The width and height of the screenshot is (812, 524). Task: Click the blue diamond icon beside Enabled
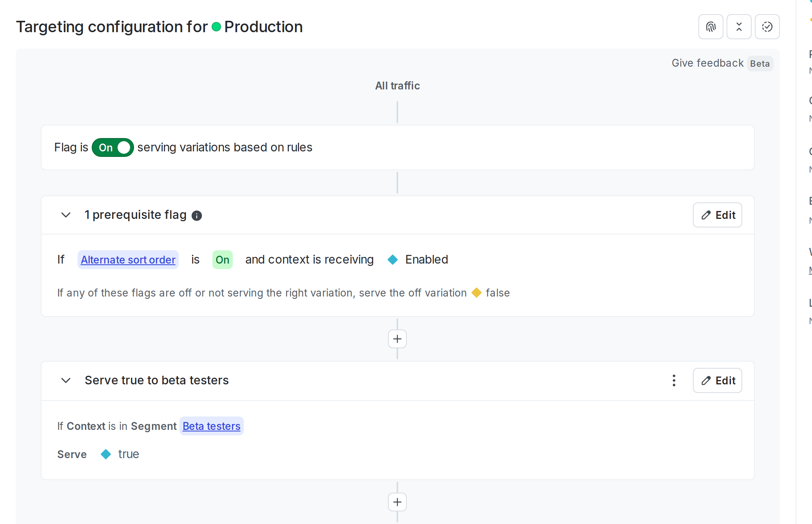pos(392,260)
